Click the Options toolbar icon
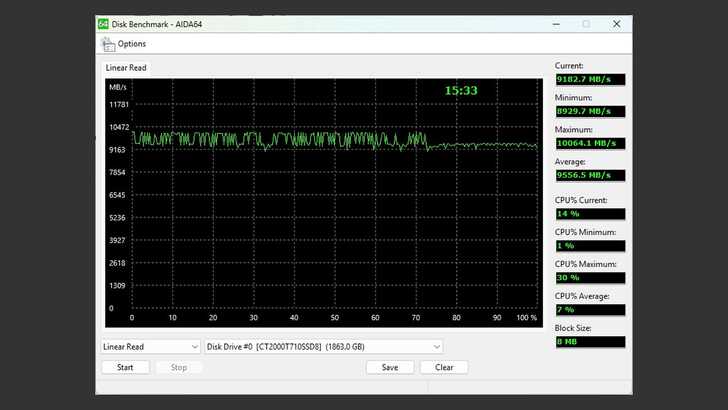 tap(107, 44)
